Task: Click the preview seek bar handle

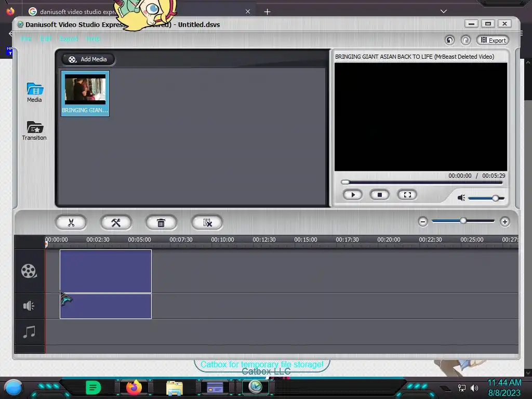Action: [x=345, y=182]
